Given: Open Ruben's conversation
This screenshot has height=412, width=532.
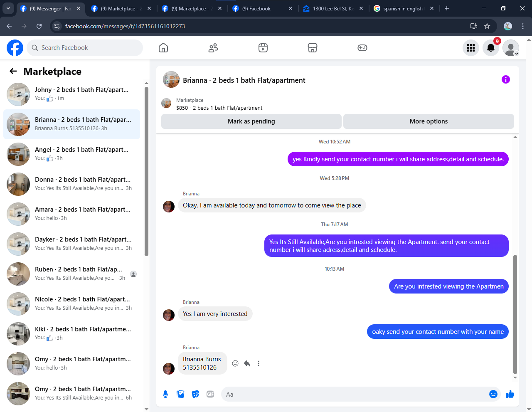Looking at the screenshot, I should pyautogui.click(x=71, y=274).
